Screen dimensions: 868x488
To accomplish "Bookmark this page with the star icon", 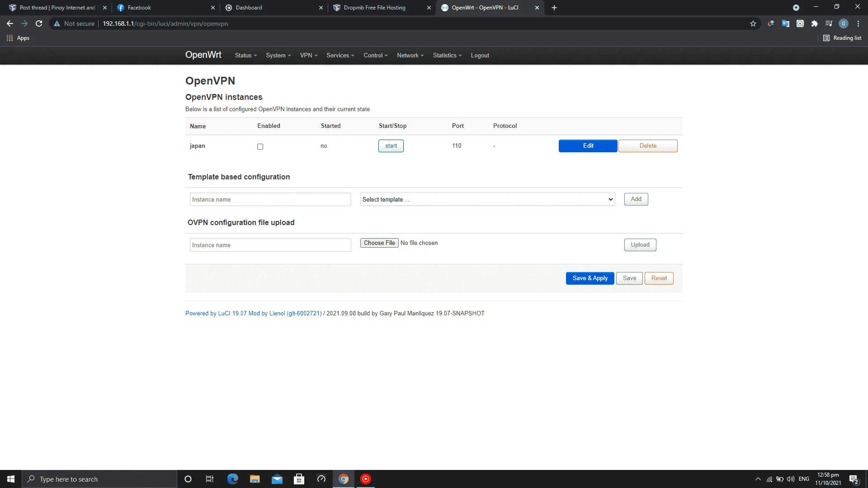I will pos(753,23).
